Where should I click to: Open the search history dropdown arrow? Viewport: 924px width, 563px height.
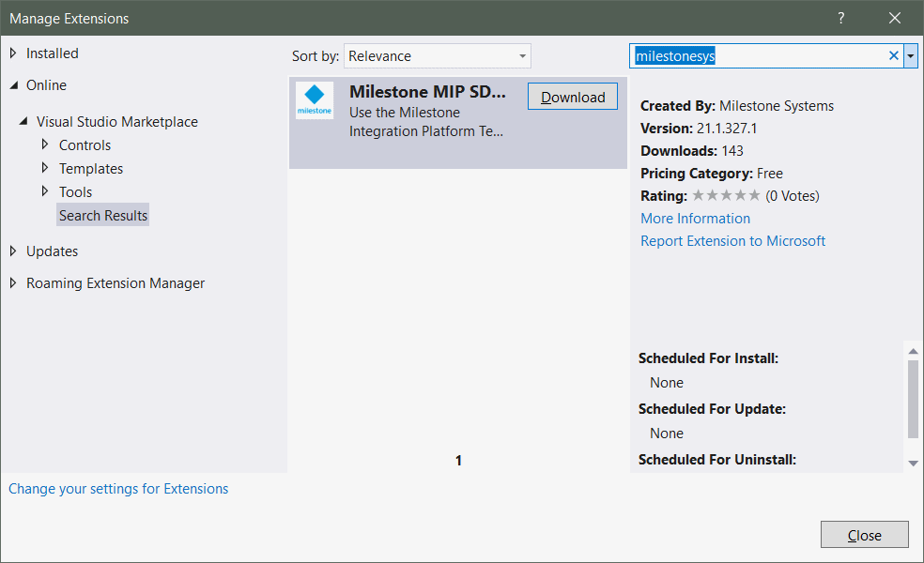pos(911,56)
